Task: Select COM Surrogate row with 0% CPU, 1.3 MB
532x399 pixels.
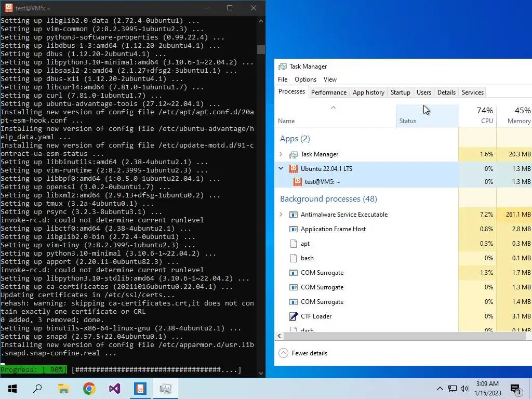Action: coord(403,287)
